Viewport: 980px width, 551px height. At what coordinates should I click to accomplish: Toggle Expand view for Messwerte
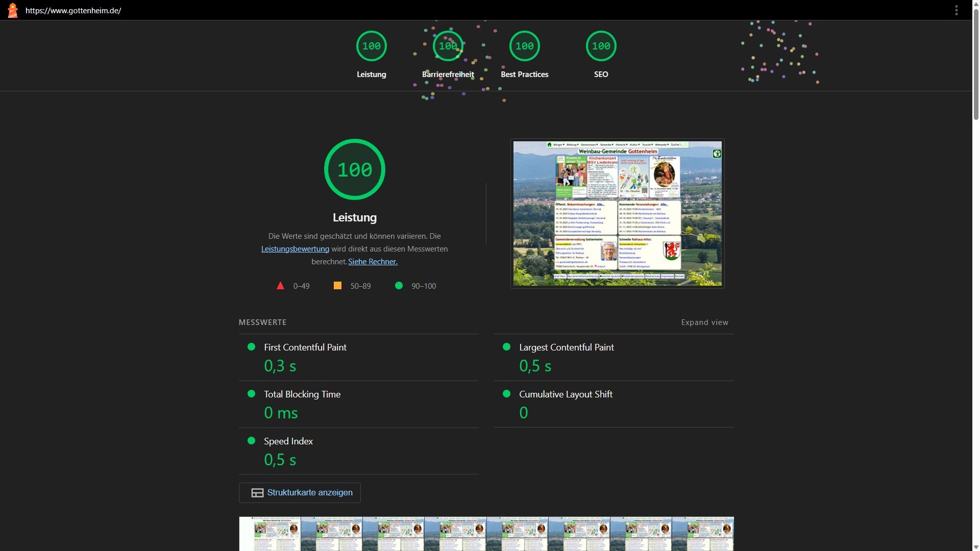tap(704, 322)
